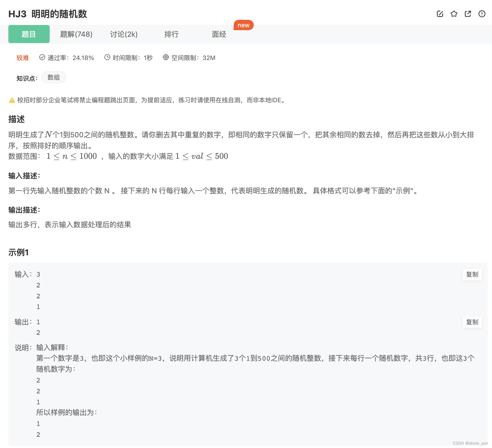Click the edit note icon at top right
Viewport: 492px width, 448px height.
coord(440,14)
